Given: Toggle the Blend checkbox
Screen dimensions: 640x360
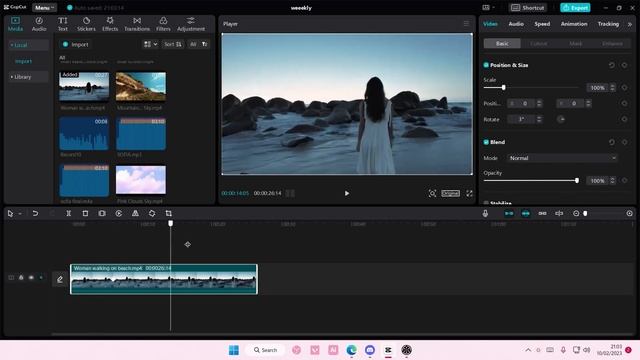Looking at the screenshot, I should pyautogui.click(x=486, y=142).
